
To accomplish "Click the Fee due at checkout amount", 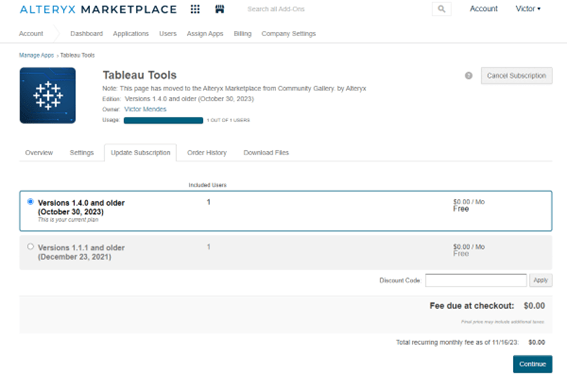I will click(x=534, y=306).
